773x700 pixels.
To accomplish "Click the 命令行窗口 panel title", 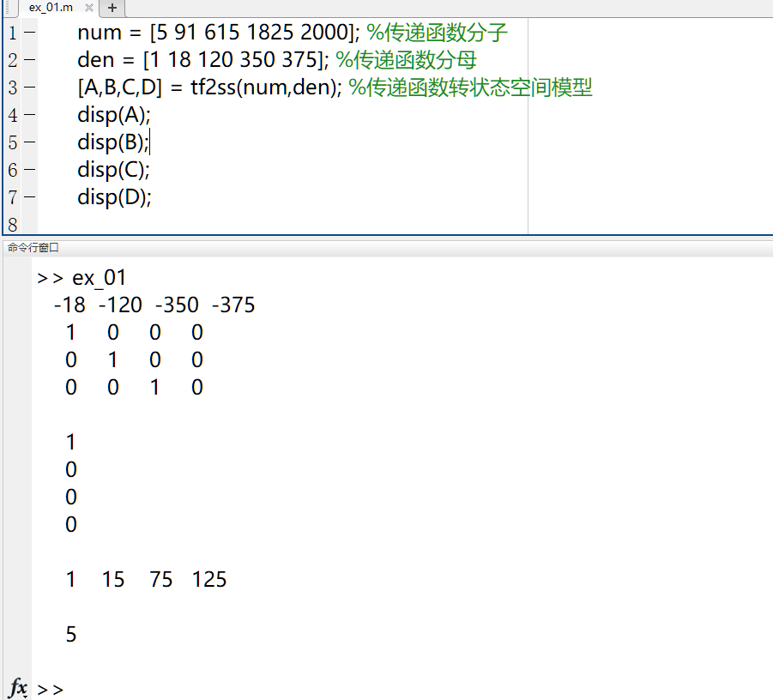I will [x=33, y=247].
